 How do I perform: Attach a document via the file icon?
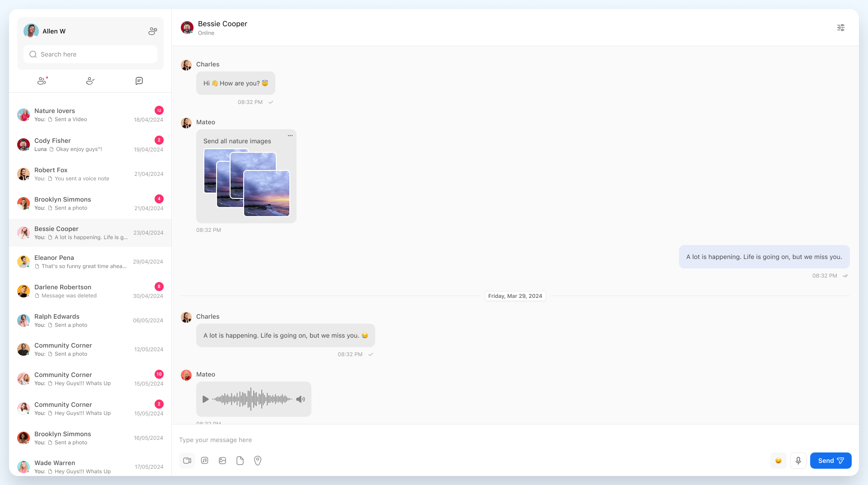[240, 460]
